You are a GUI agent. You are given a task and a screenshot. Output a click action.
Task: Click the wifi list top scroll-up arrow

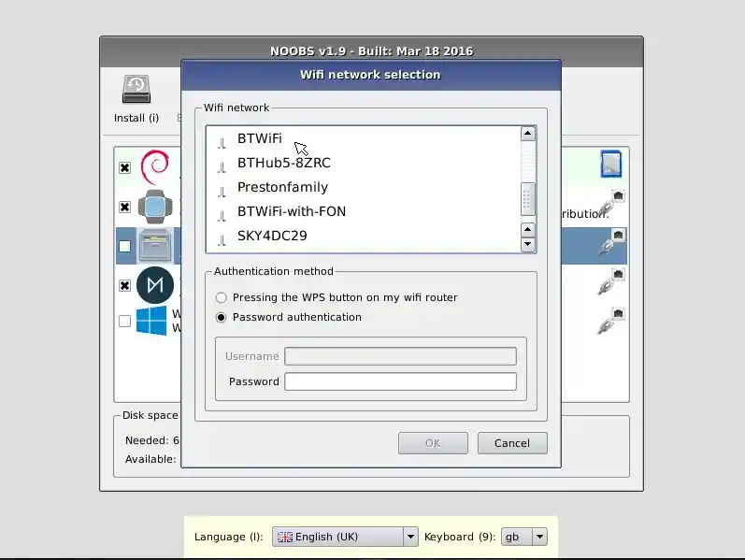[x=528, y=134]
